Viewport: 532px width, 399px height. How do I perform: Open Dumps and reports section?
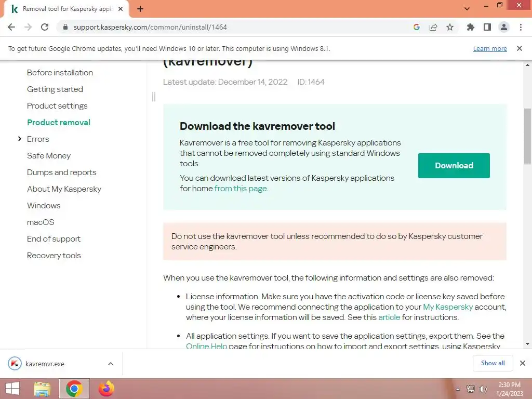click(x=62, y=172)
